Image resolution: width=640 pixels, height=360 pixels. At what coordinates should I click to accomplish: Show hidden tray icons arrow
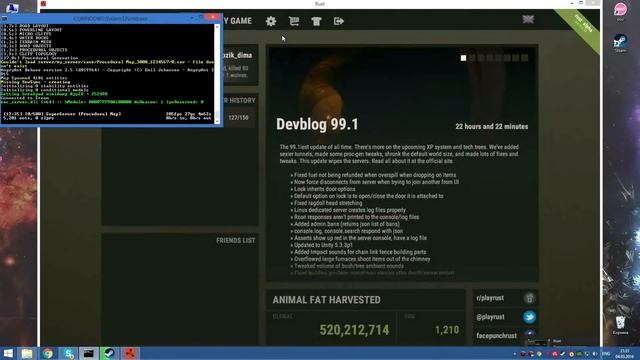pyautogui.click(x=514, y=354)
